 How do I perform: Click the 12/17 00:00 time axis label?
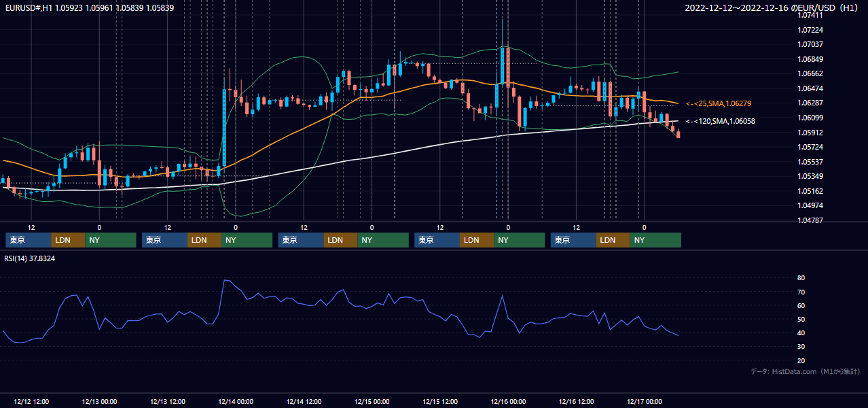coord(644,401)
